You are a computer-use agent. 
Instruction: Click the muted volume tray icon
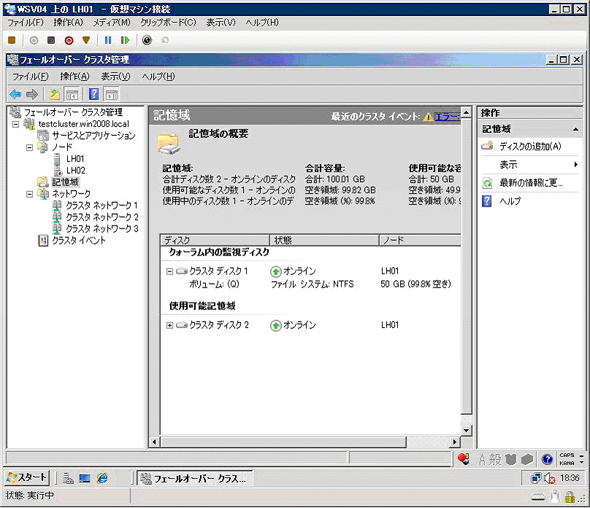click(549, 478)
